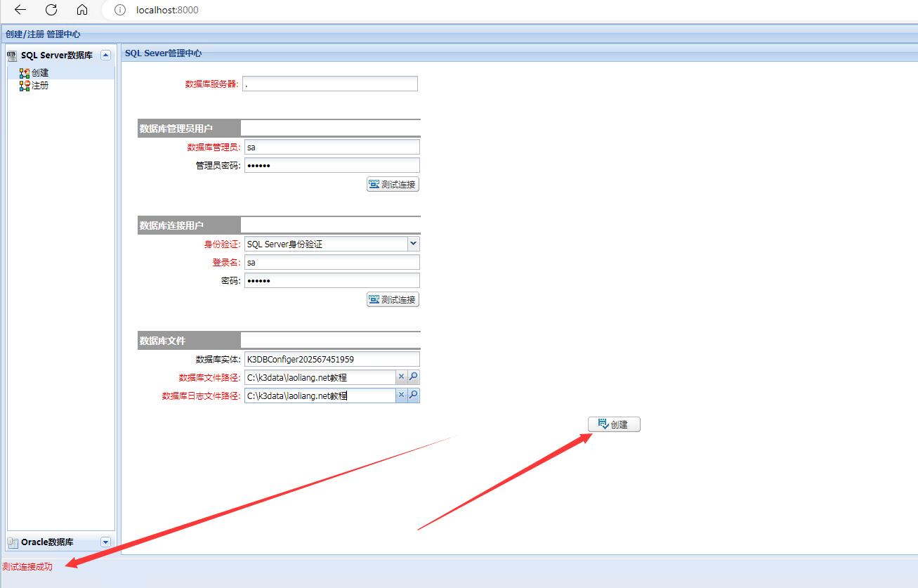Clear the 数据库文件路径 with X icon

coord(402,377)
